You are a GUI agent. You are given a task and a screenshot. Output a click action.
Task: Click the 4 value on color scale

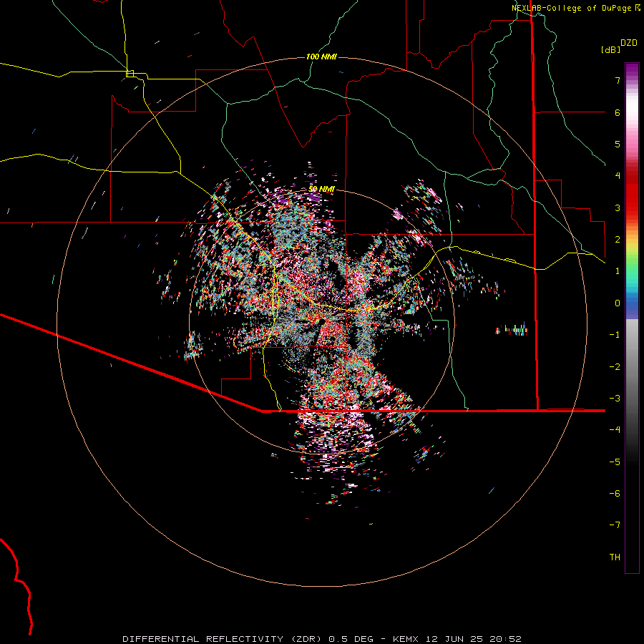pos(618,176)
